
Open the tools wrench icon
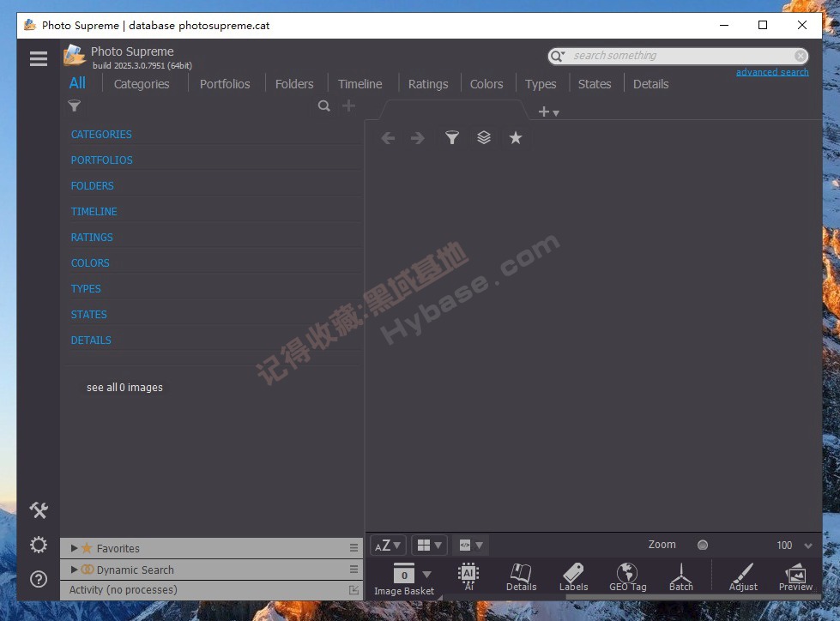(39, 510)
